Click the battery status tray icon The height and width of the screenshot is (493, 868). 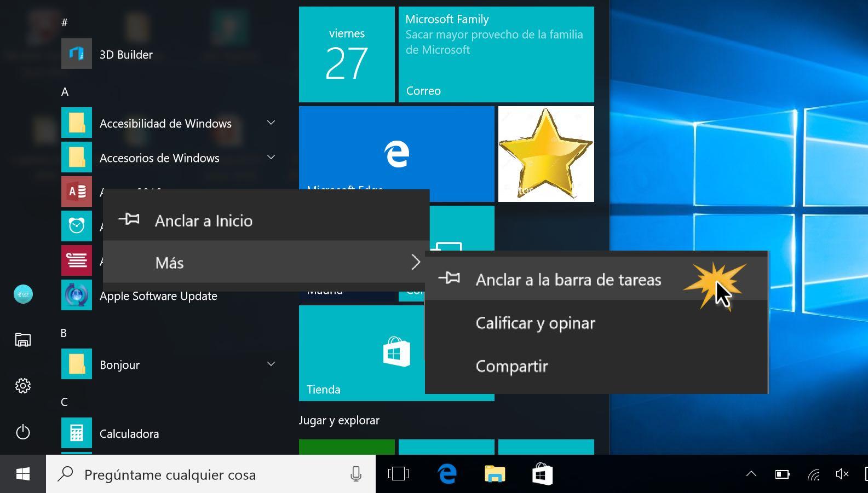coord(782,474)
